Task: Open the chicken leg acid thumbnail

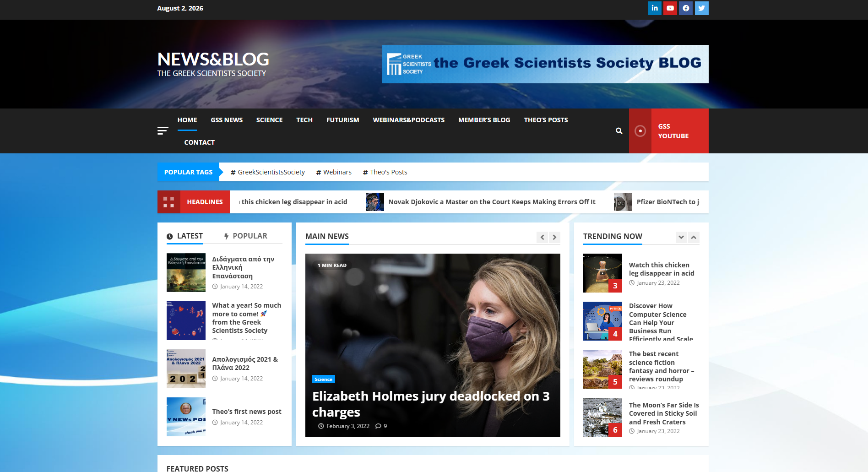Action: 602,273
